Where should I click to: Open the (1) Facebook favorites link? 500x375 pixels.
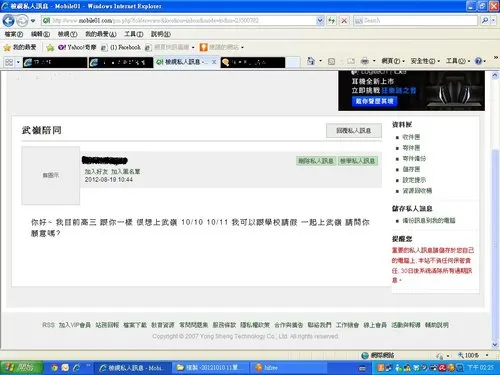point(121,47)
